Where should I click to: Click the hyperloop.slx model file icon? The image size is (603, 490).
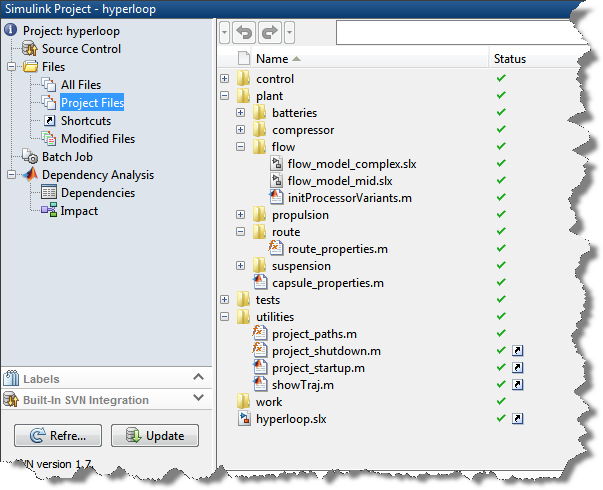245,419
